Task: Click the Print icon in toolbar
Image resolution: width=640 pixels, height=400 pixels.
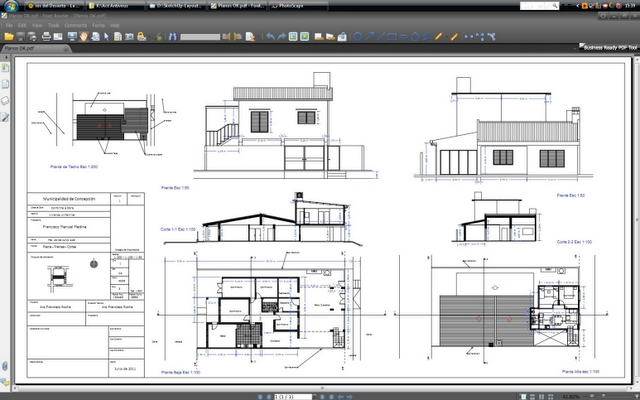Action: pyautogui.click(x=46, y=37)
